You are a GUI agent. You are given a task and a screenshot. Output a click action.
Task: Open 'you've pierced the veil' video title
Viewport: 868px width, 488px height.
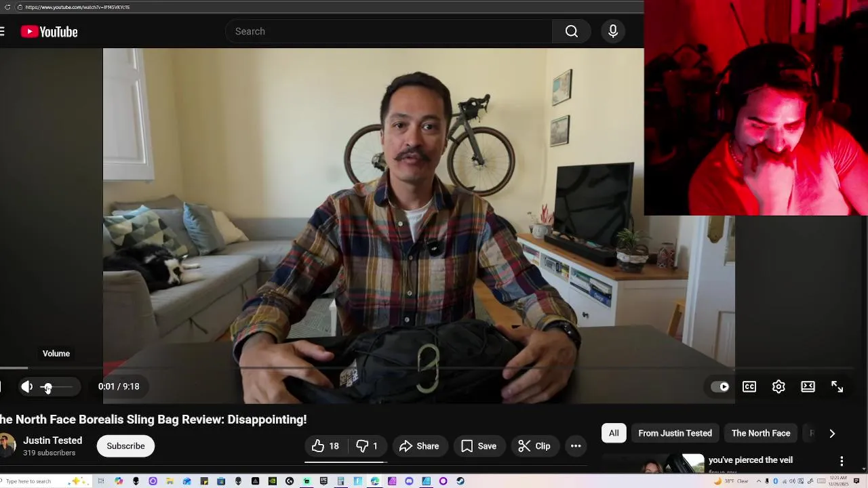tap(751, 460)
